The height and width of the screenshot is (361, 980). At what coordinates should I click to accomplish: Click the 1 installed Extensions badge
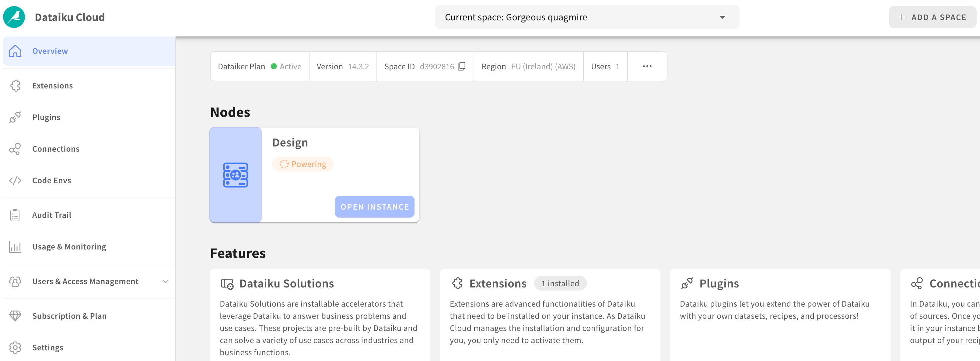point(560,284)
